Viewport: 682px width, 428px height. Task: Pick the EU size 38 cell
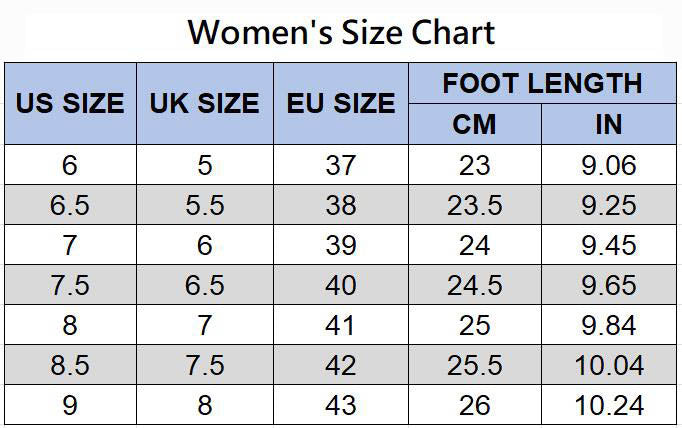pyautogui.click(x=340, y=205)
